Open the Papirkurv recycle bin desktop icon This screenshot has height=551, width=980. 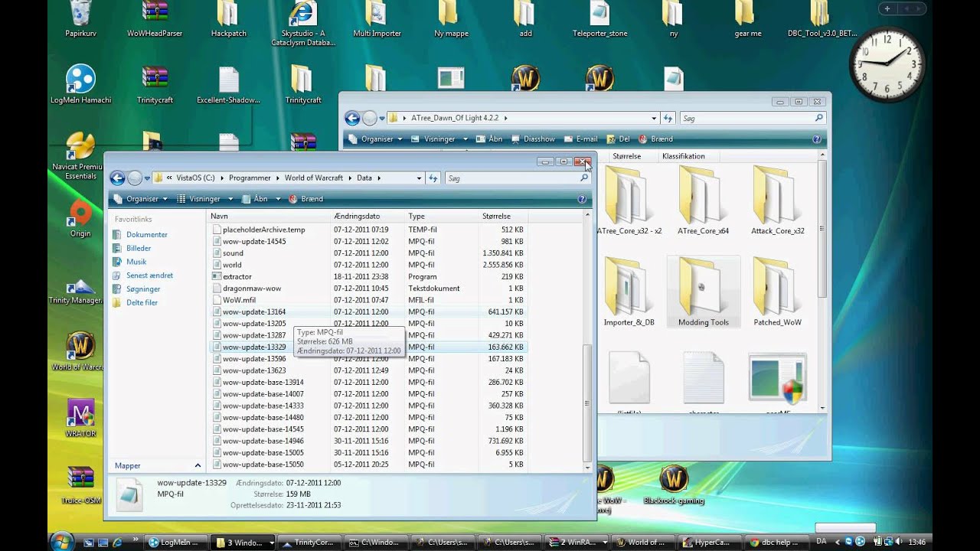[x=80, y=19]
